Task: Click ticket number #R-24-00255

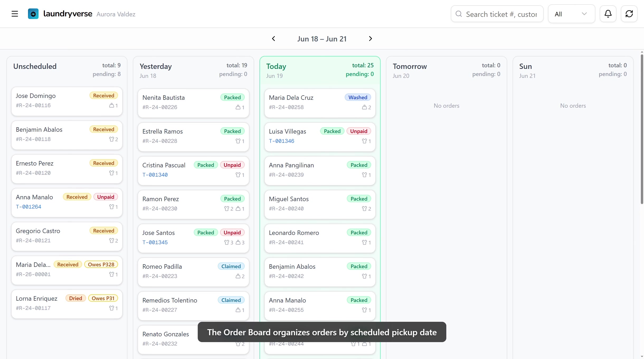Action: (286, 310)
